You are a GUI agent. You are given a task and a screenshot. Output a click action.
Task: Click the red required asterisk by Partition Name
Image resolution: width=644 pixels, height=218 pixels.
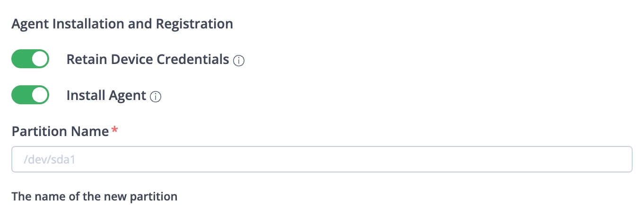(x=114, y=130)
